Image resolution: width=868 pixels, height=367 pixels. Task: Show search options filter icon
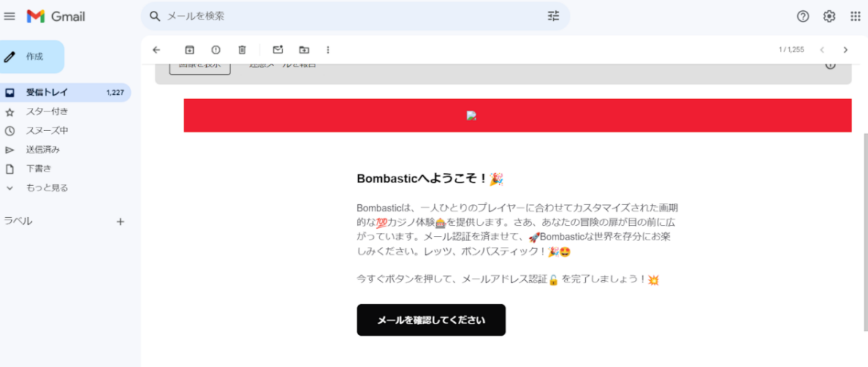click(x=553, y=16)
